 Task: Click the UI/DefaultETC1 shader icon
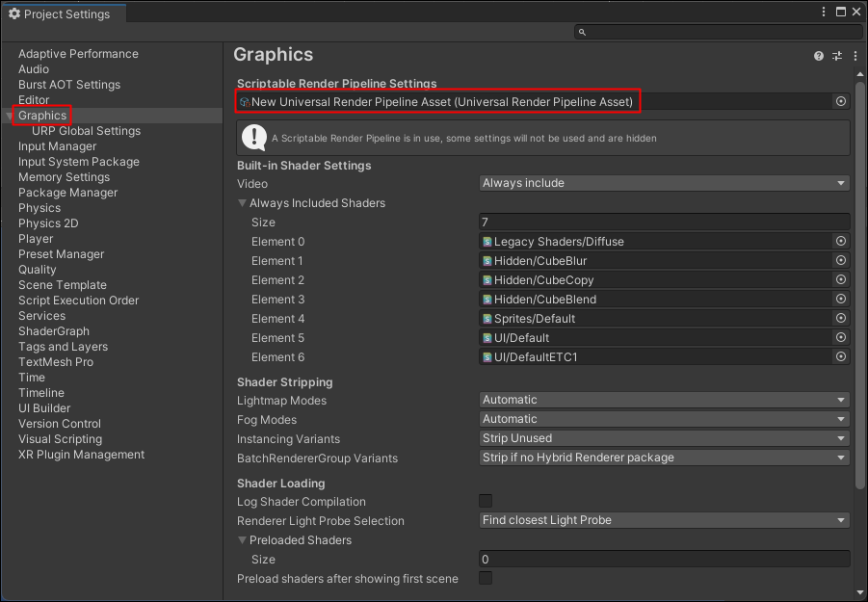(x=487, y=357)
